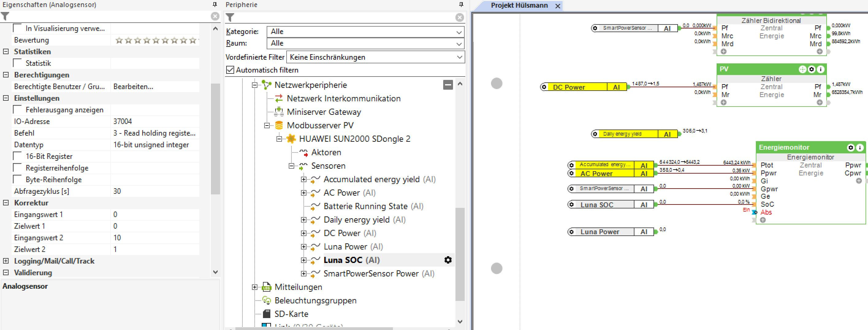Collapse the Statistiken section
The image size is (868, 330).
point(6,51)
